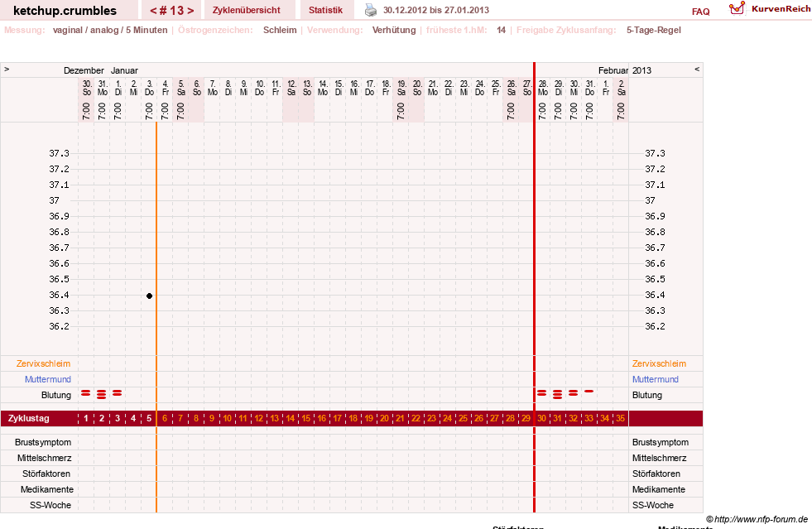Open the Statistik tab
Image resolution: width=812 pixels, height=529 pixels.
point(326,10)
